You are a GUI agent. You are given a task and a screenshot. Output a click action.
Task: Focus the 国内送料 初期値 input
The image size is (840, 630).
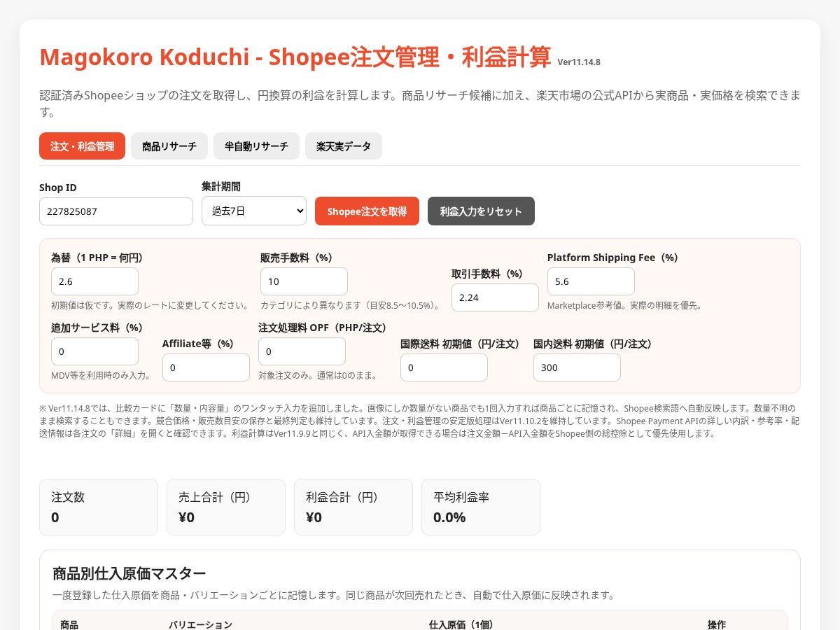click(577, 367)
